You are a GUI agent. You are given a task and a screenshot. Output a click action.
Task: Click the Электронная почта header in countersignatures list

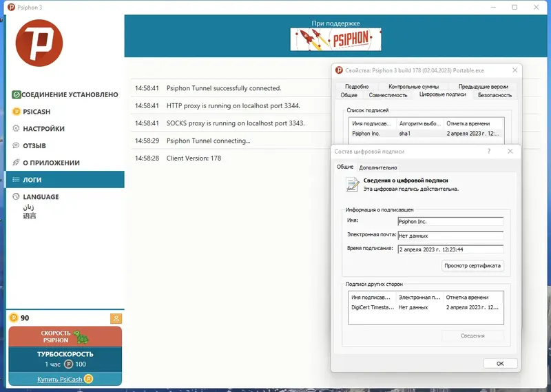coord(419,297)
